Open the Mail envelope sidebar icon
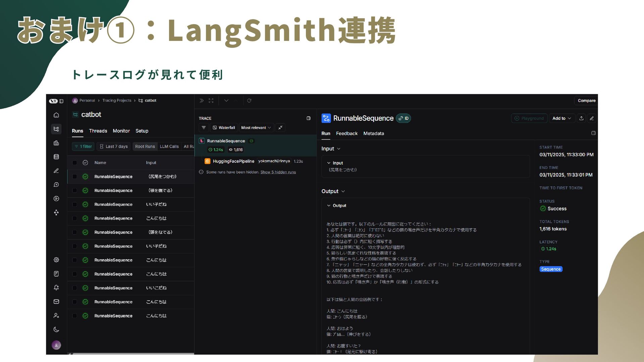This screenshot has height=362, width=644. coord(56,302)
